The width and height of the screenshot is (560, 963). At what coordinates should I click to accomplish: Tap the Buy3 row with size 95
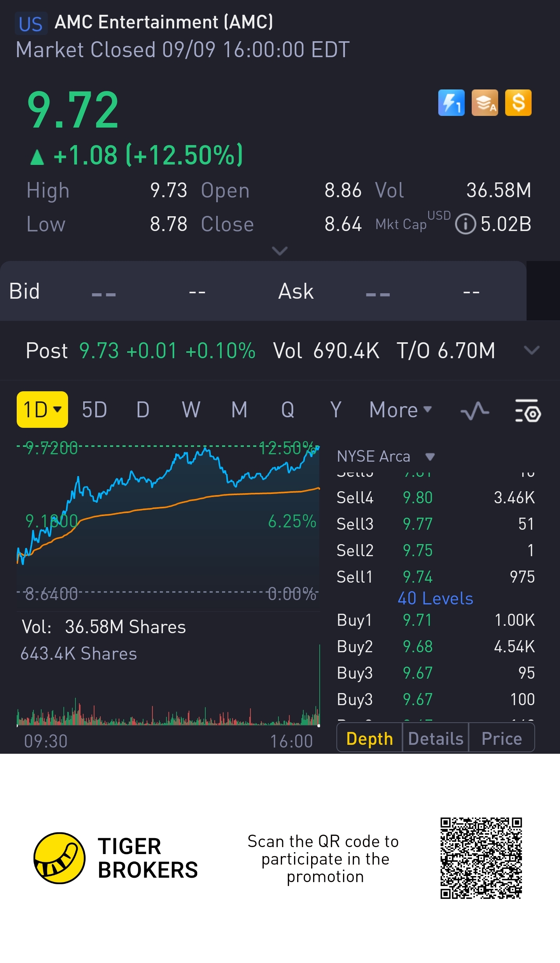[x=436, y=673]
